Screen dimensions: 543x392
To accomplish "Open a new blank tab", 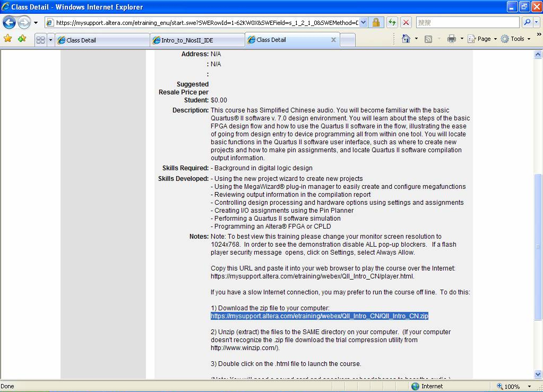I will 348,40.
